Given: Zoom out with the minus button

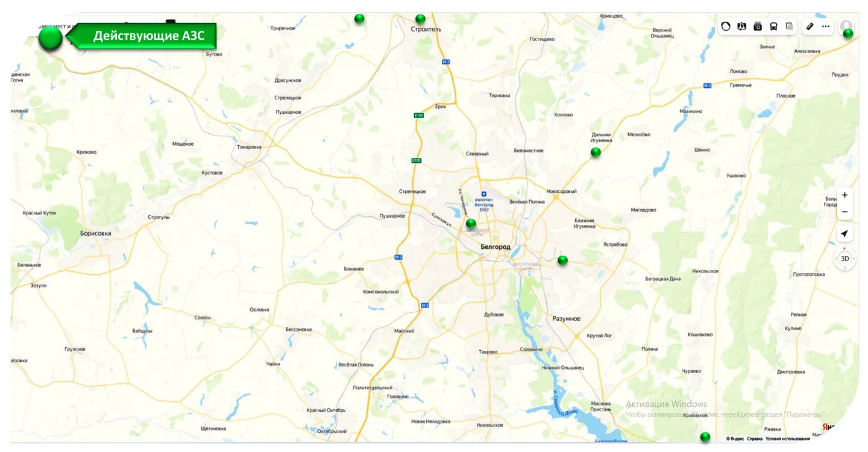Looking at the screenshot, I should (x=845, y=212).
